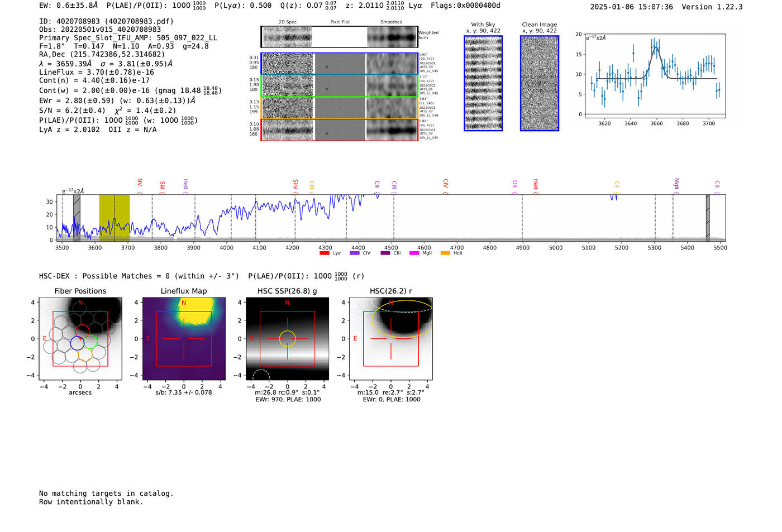Click the '2D Spec' column heading
This screenshot has width=782, height=532.
288,22
